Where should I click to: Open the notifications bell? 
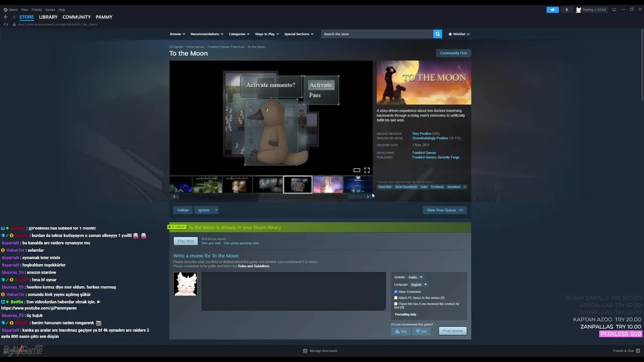point(567,10)
